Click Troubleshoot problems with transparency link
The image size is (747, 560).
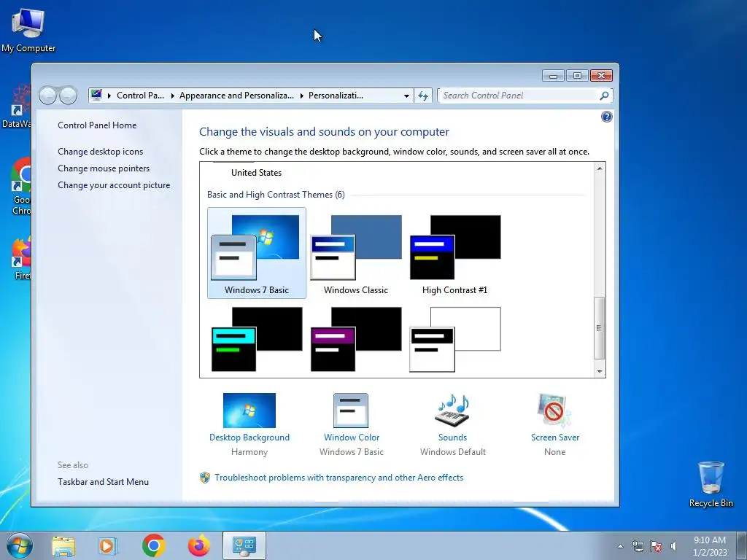(x=338, y=478)
